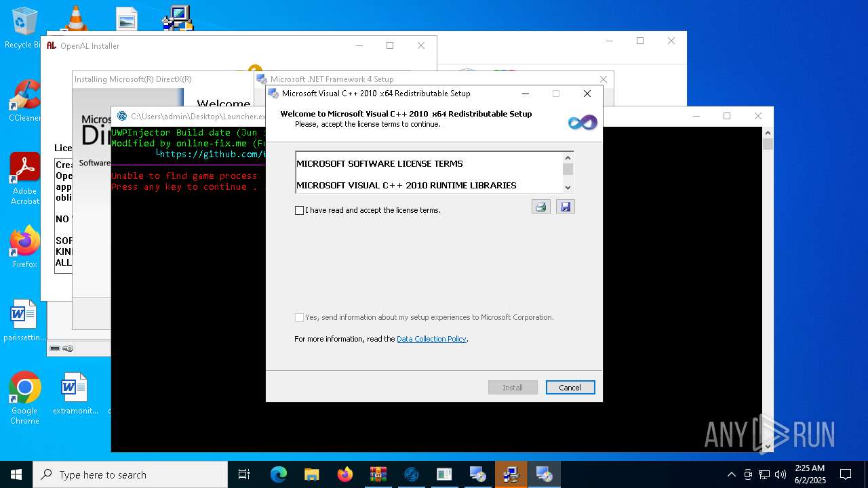Click the Cancel button in VC++ Setup
The image size is (868, 488).
[x=570, y=388]
